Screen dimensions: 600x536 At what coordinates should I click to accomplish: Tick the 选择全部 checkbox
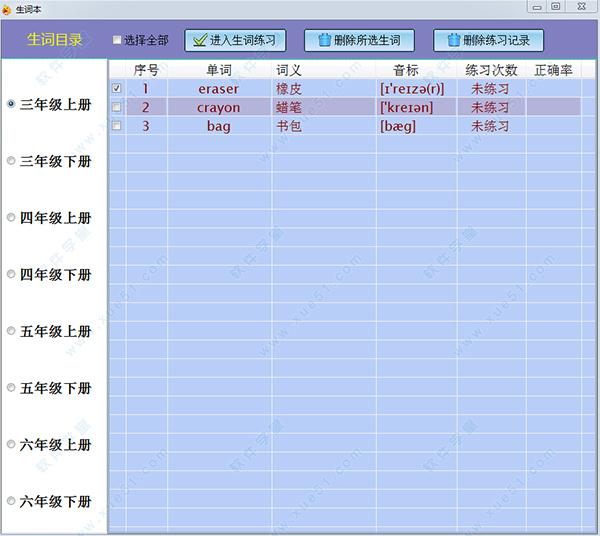click(x=117, y=40)
